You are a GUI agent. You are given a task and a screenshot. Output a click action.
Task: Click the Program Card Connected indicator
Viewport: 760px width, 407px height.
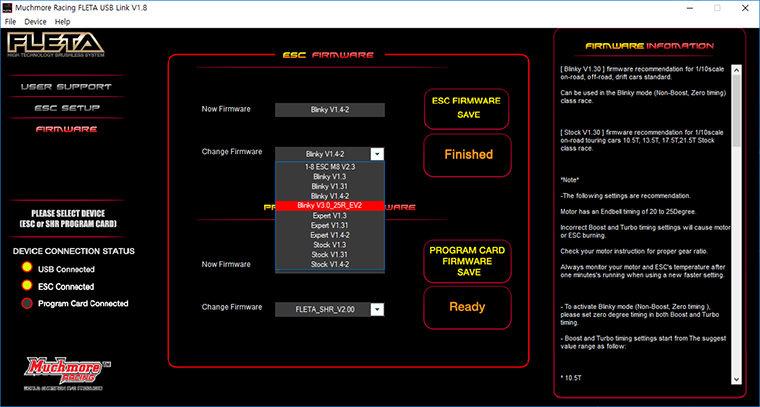coord(27,303)
